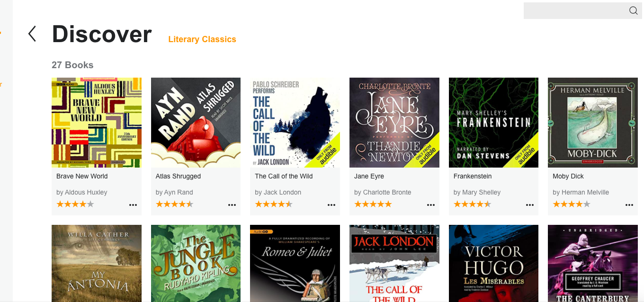Open the Frankenstein cover thumbnail
Screen dimensions: 644x302
click(x=493, y=123)
